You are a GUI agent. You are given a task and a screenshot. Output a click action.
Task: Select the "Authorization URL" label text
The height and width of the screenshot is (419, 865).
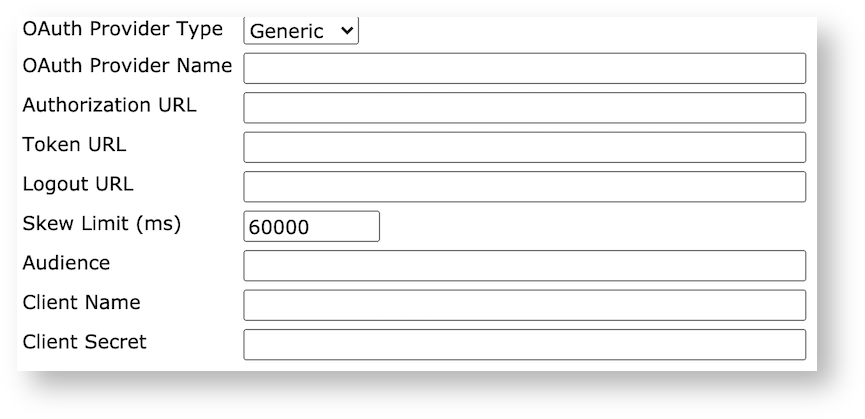pyautogui.click(x=109, y=105)
